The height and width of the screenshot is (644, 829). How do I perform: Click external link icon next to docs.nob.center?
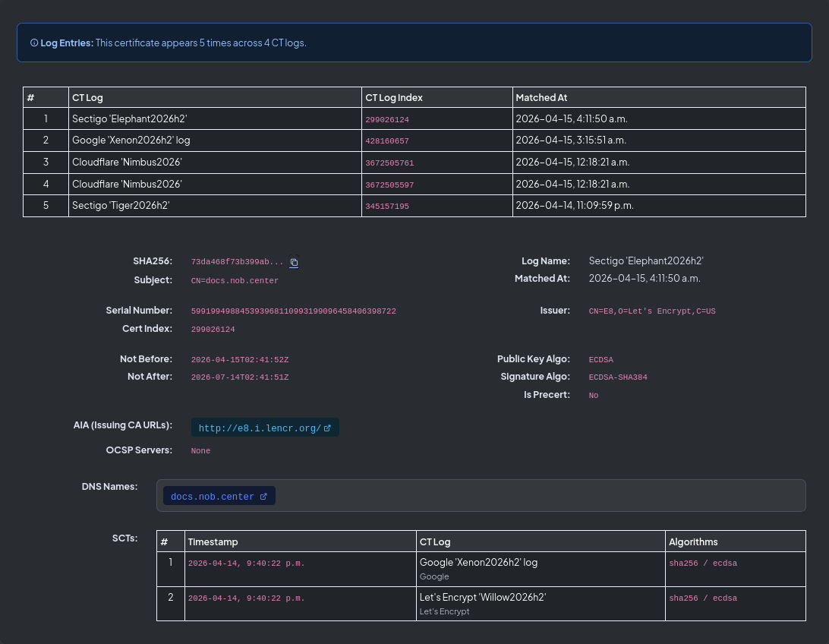(x=263, y=497)
